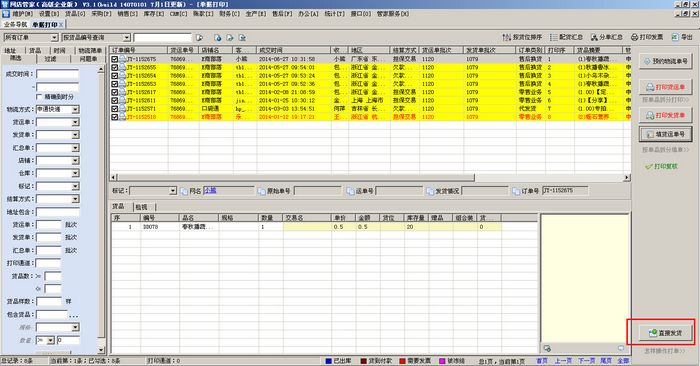
Task: Switch to the 业务导航 tab
Action: coord(16,25)
